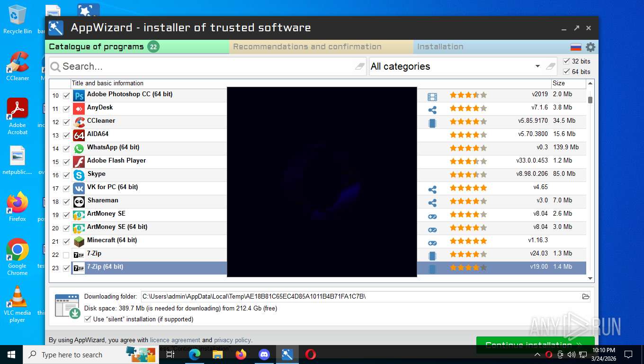
Task: Click the Shareman program icon
Action: (x=79, y=202)
